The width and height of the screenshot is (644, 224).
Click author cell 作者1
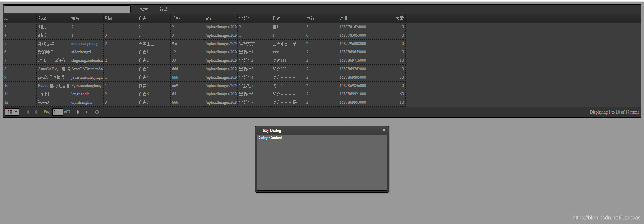(154, 52)
